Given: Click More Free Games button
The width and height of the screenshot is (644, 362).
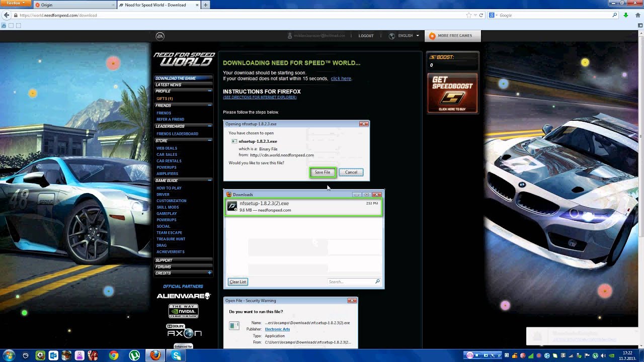Looking at the screenshot, I should click(452, 36).
